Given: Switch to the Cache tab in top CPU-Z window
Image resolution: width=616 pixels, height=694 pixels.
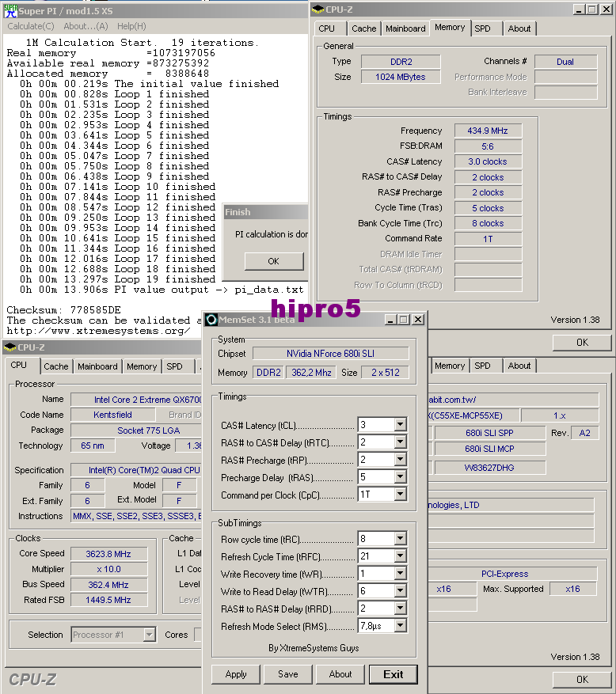Looking at the screenshot, I should [x=363, y=28].
